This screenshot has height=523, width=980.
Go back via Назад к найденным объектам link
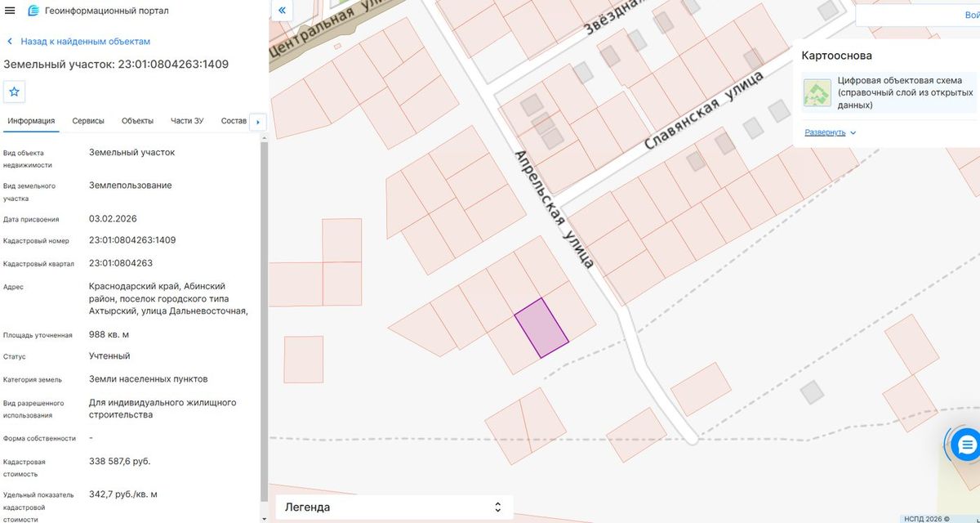click(86, 41)
